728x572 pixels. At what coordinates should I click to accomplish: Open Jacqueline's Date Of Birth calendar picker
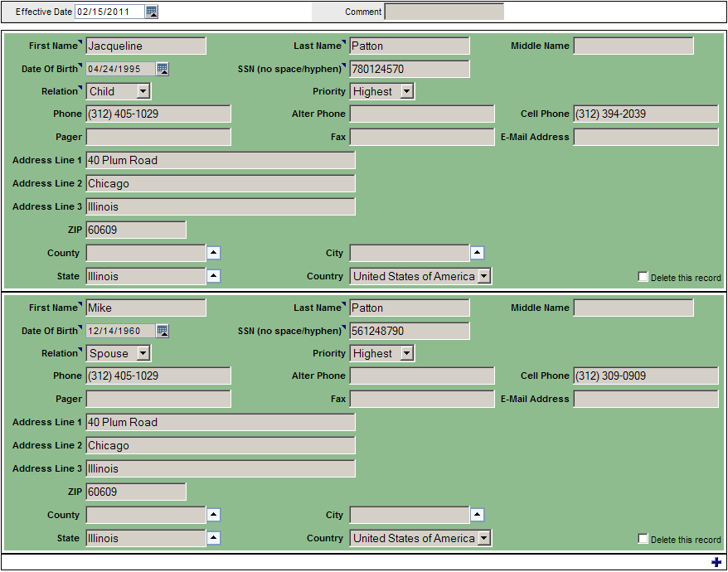click(162, 69)
